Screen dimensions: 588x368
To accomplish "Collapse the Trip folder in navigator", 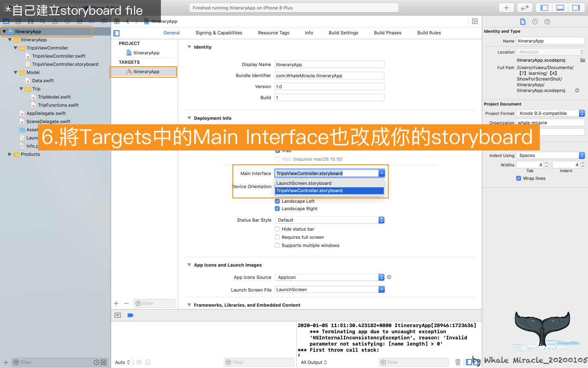I will (x=21, y=89).
